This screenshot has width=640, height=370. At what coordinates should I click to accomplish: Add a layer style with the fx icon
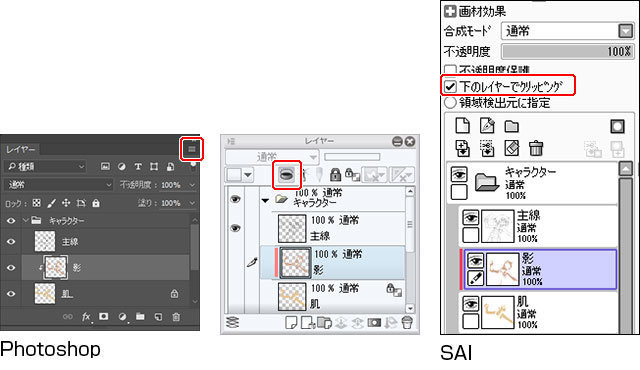(x=86, y=317)
